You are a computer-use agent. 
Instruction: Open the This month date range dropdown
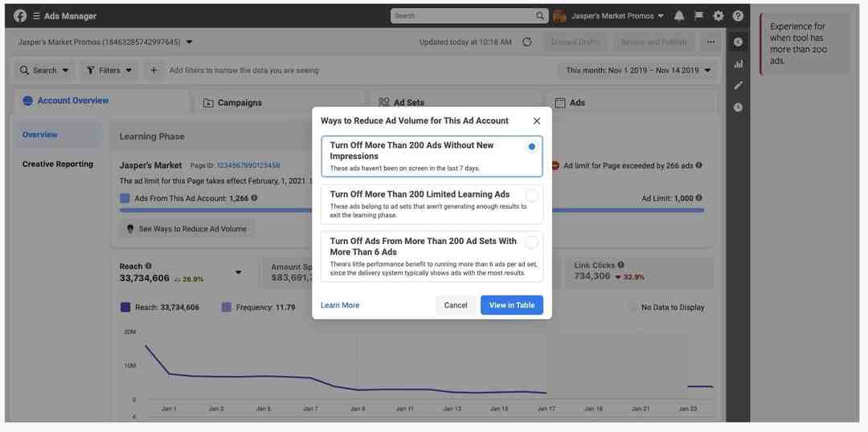638,70
